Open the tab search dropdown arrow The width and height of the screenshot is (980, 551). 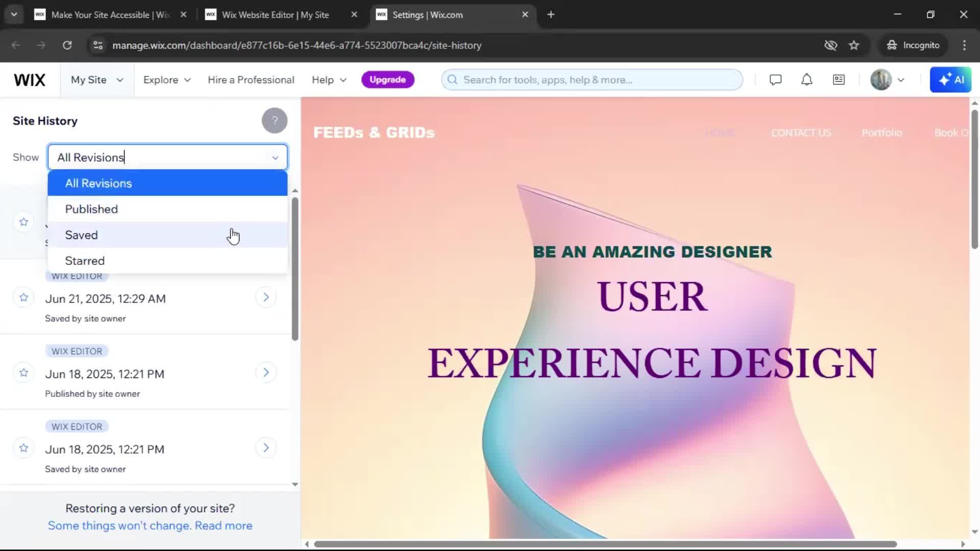tap(14, 15)
